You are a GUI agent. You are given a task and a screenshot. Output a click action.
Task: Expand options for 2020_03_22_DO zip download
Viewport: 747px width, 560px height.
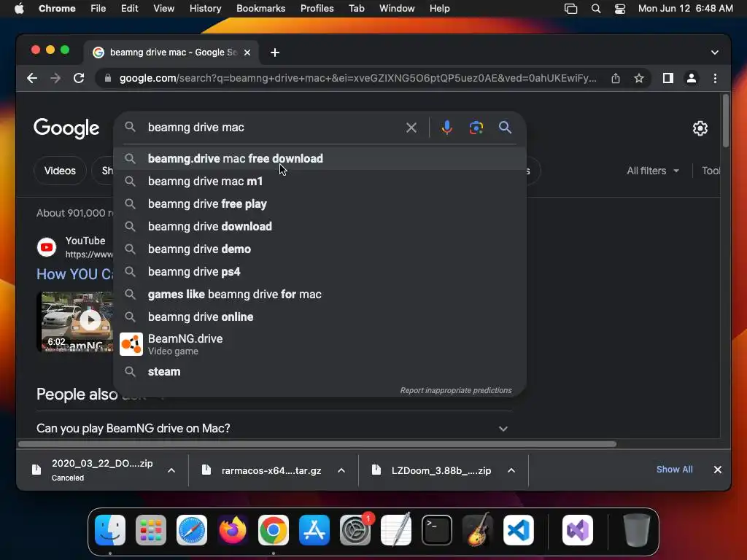[x=171, y=470]
